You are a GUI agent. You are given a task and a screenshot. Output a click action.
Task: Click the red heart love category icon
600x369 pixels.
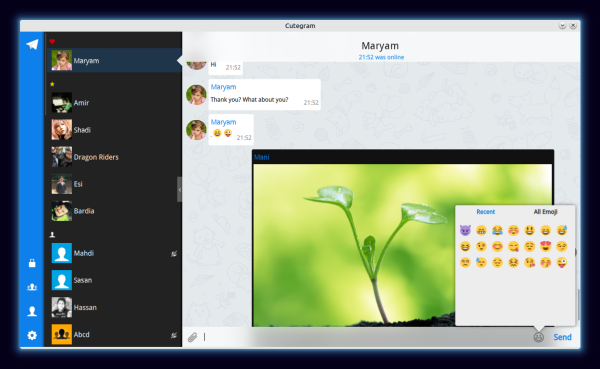click(x=52, y=41)
